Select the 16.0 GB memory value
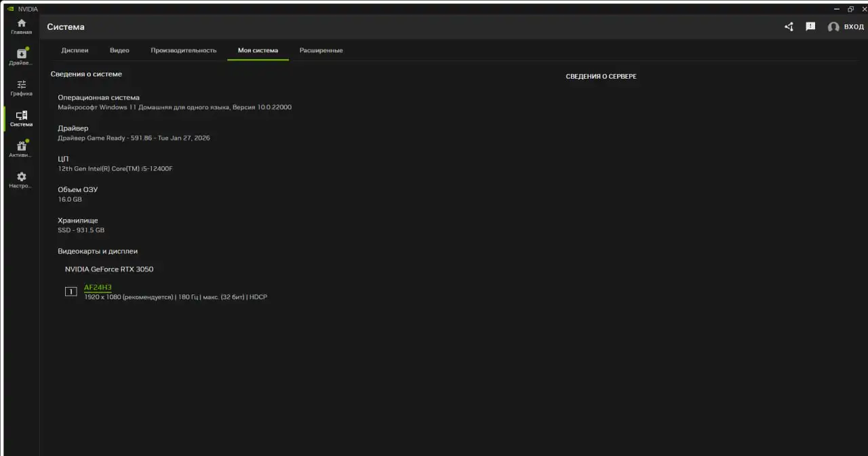The height and width of the screenshot is (456, 868). (70, 199)
